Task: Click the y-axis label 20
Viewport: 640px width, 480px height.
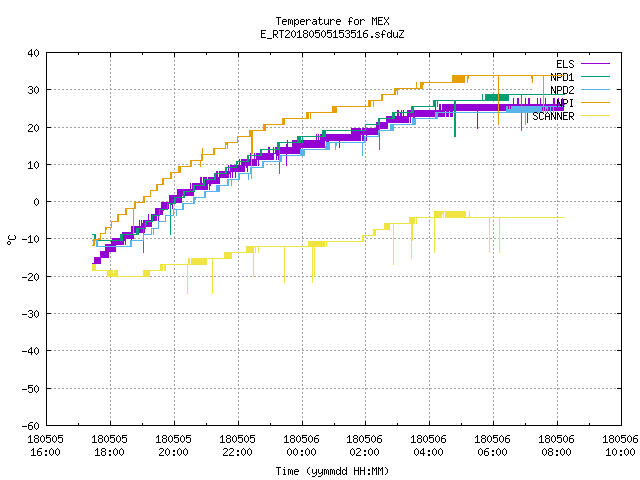Action: pos(33,128)
